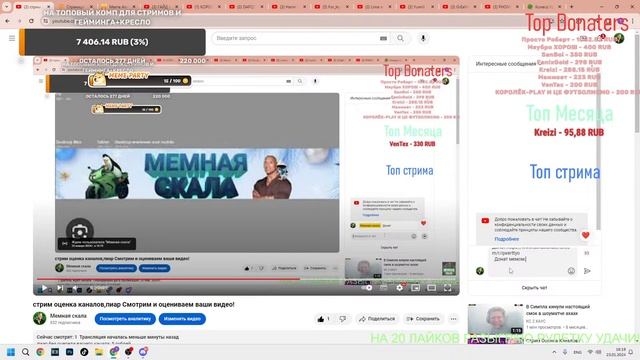Enter fullscreen from the player controls
The height and width of the screenshot is (360, 640).
(447, 288)
